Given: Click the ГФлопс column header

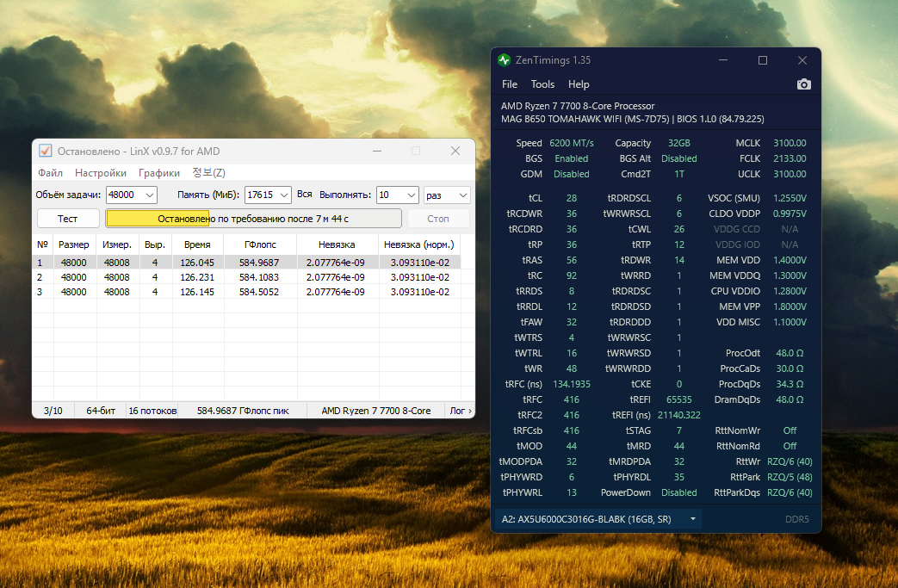Looking at the screenshot, I should tap(260, 244).
